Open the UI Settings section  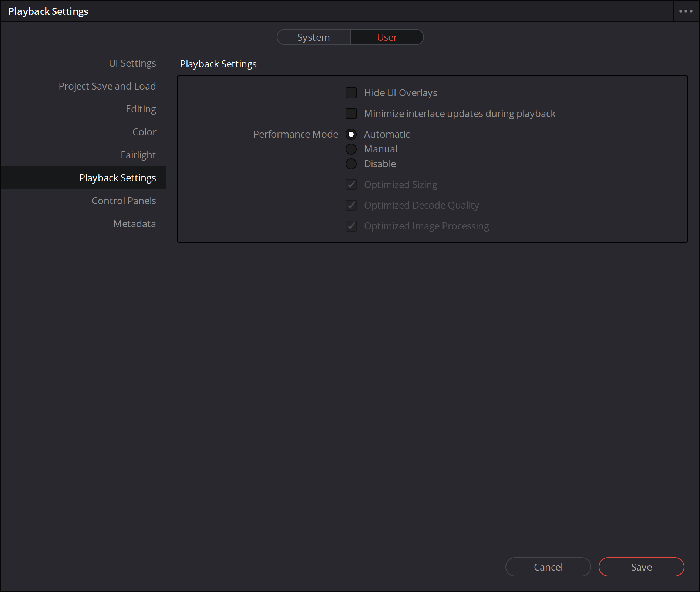coord(132,63)
